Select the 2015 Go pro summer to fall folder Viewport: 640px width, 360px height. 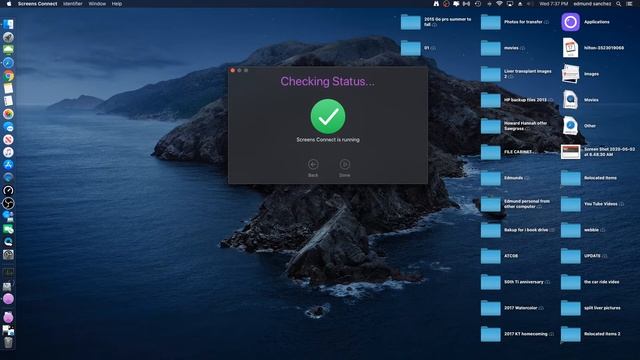click(411, 22)
